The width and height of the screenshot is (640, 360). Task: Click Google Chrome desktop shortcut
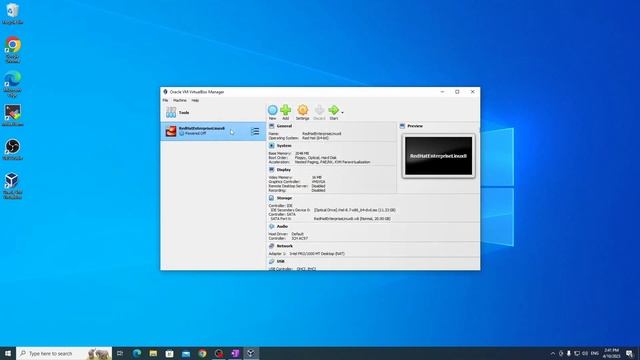pyautogui.click(x=12, y=50)
